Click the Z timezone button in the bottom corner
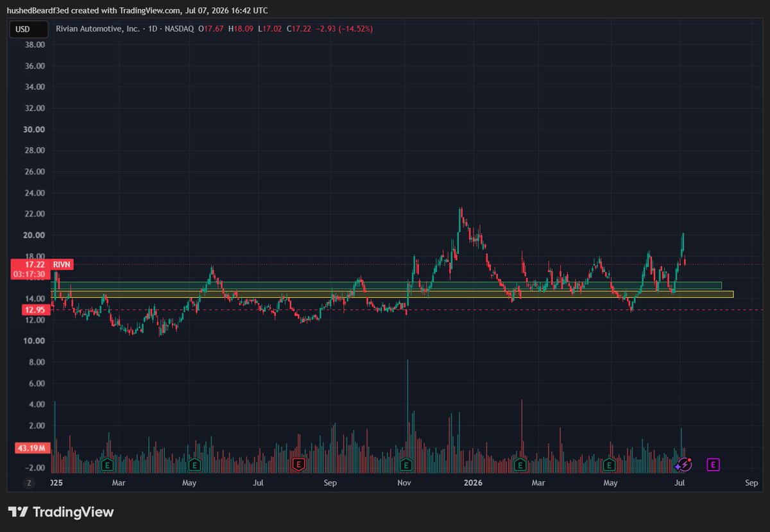The image size is (770, 532). 28,482
